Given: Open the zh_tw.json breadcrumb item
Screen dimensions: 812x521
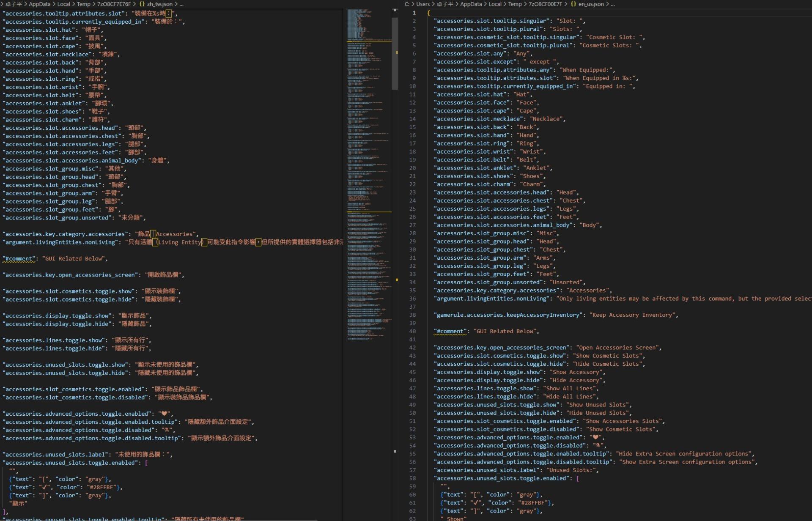Looking at the screenshot, I should pyautogui.click(x=159, y=4).
